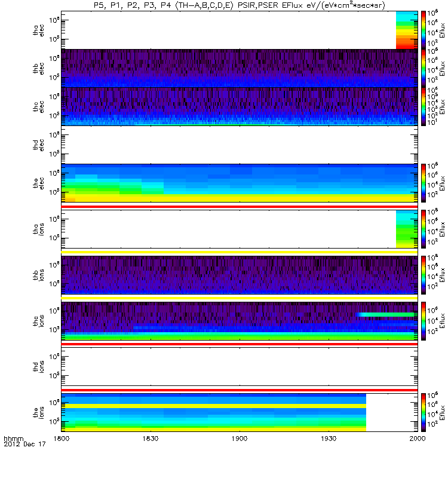Select the 'the elec' axis label
The image size is (448, 478).
(x=38, y=183)
